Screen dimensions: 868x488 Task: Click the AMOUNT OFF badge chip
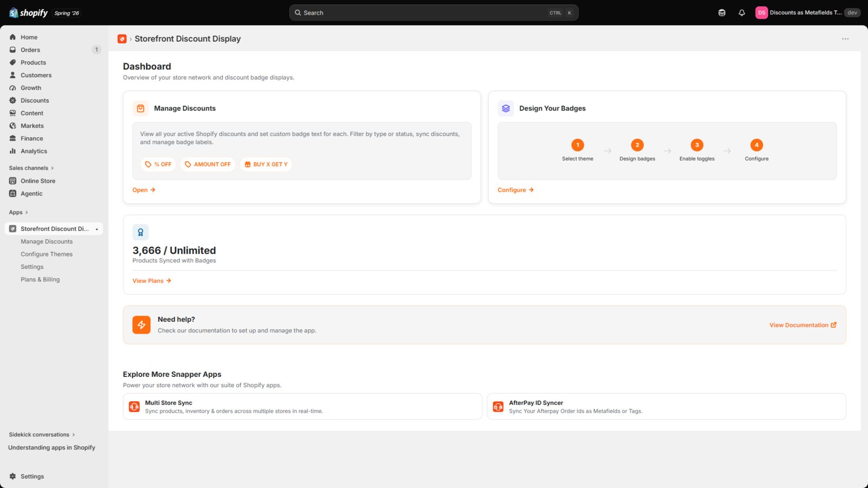pyautogui.click(x=208, y=164)
